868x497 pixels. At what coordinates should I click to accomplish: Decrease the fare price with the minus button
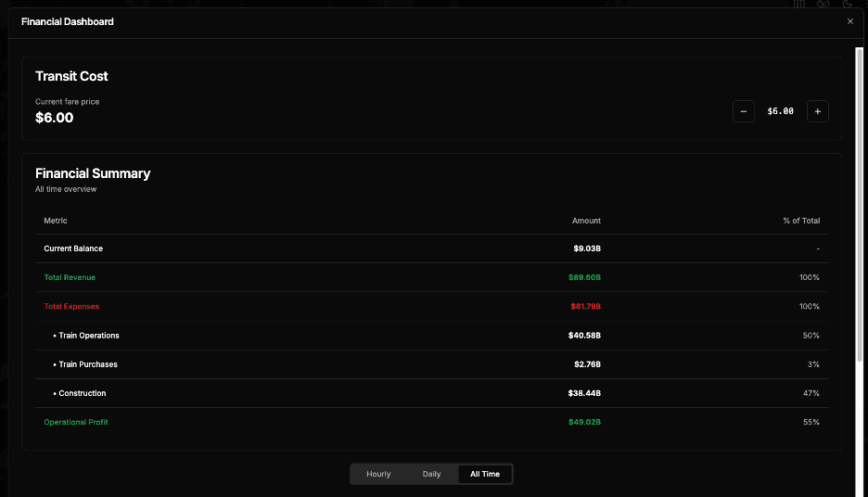(x=744, y=111)
